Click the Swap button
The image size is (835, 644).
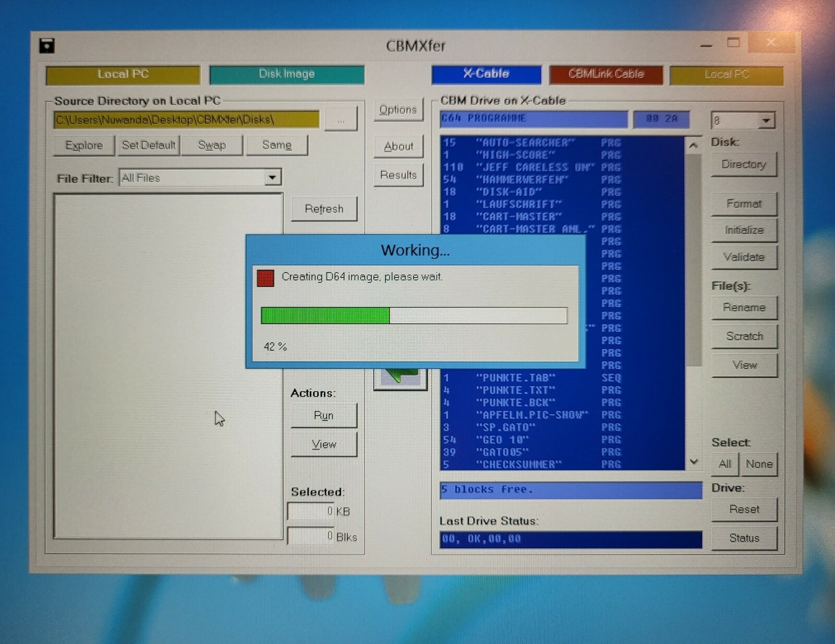coord(212,145)
